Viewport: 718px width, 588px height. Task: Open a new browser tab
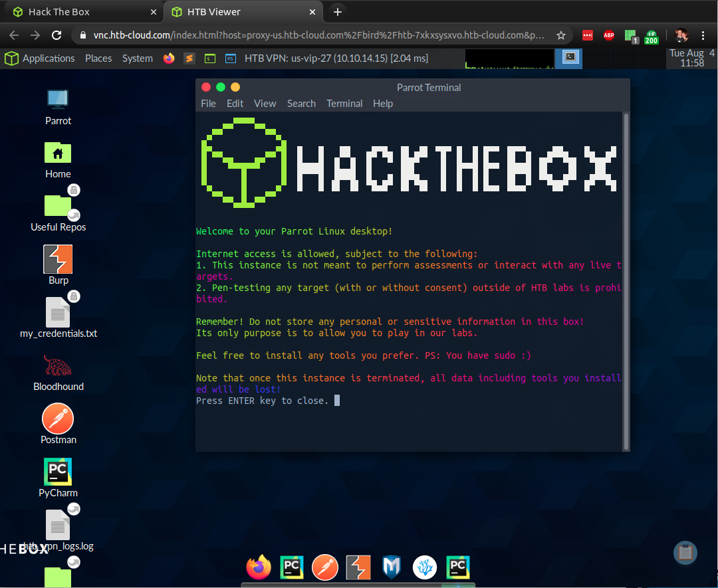pos(338,12)
